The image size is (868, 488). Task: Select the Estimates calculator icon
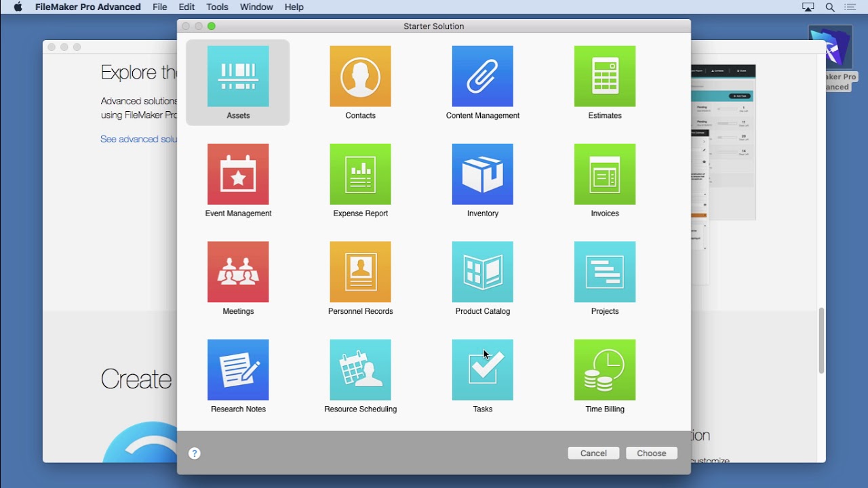point(605,77)
